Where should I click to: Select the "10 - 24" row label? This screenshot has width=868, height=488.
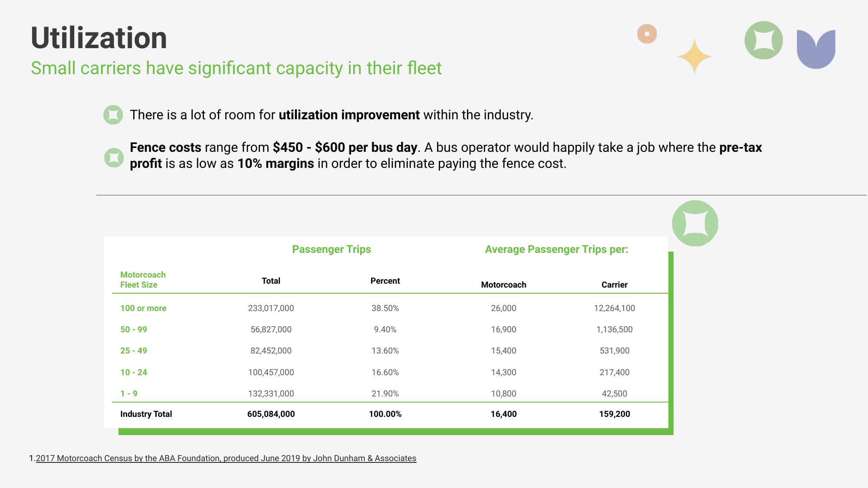click(134, 372)
